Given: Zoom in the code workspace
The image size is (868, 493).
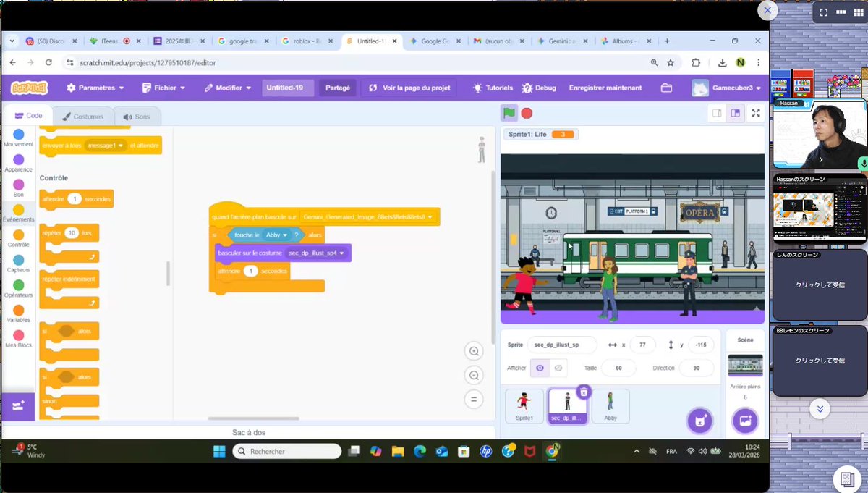Looking at the screenshot, I should [x=474, y=351].
